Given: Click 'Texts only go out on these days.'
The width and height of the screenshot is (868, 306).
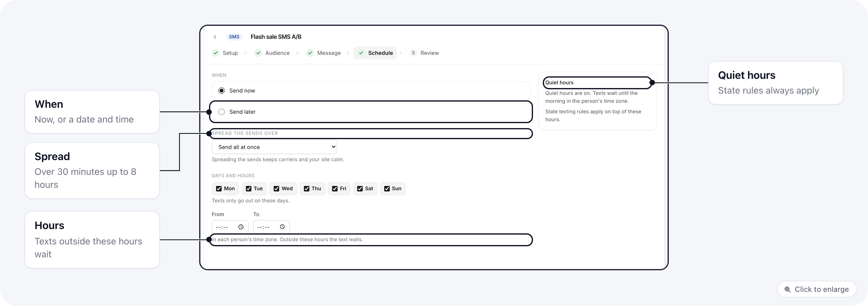Looking at the screenshot, I should click(251, 201).
